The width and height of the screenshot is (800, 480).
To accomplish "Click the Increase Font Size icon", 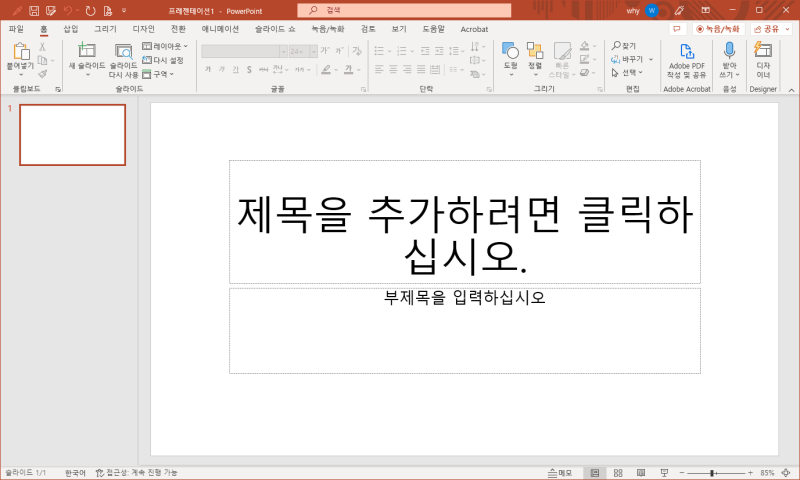I will [x=324, y=50].
